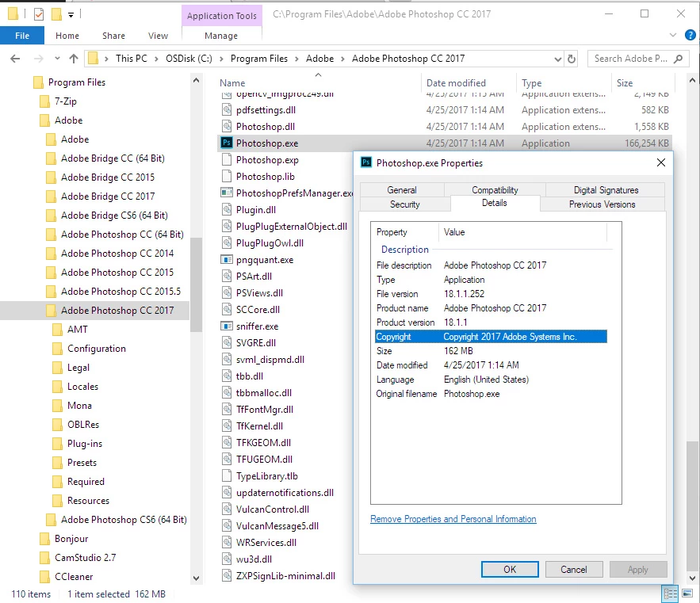The height and width of the screenshot is (603, 700).
Task: Select VulcanControl.dll in file list
Action: pos(273,509)
